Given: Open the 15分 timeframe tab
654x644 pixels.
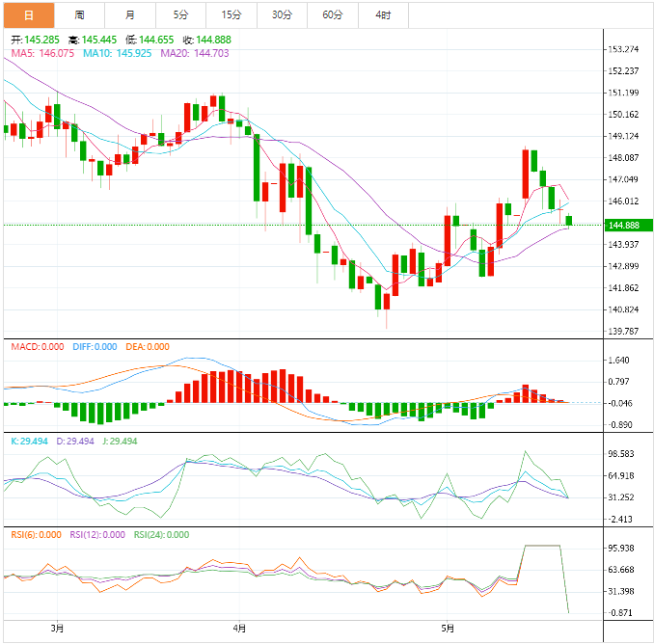Looking at the screenshot, I should point(232,15).
